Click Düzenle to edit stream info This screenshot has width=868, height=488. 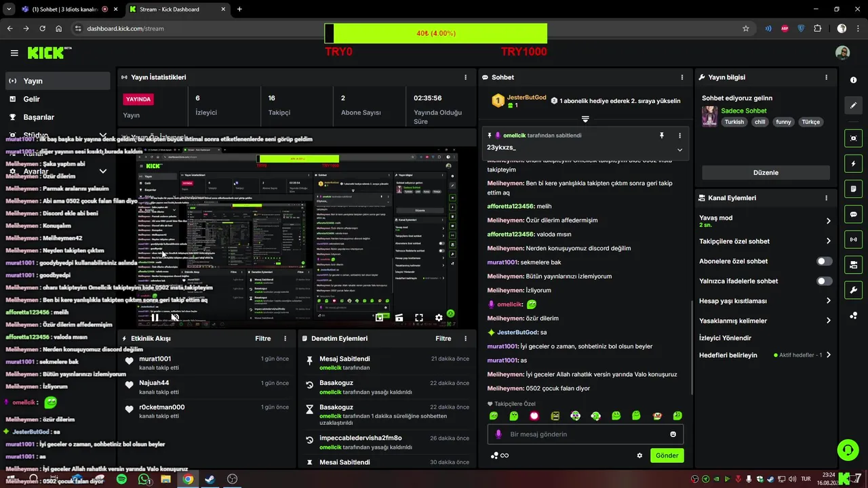[x=766, y=173]
